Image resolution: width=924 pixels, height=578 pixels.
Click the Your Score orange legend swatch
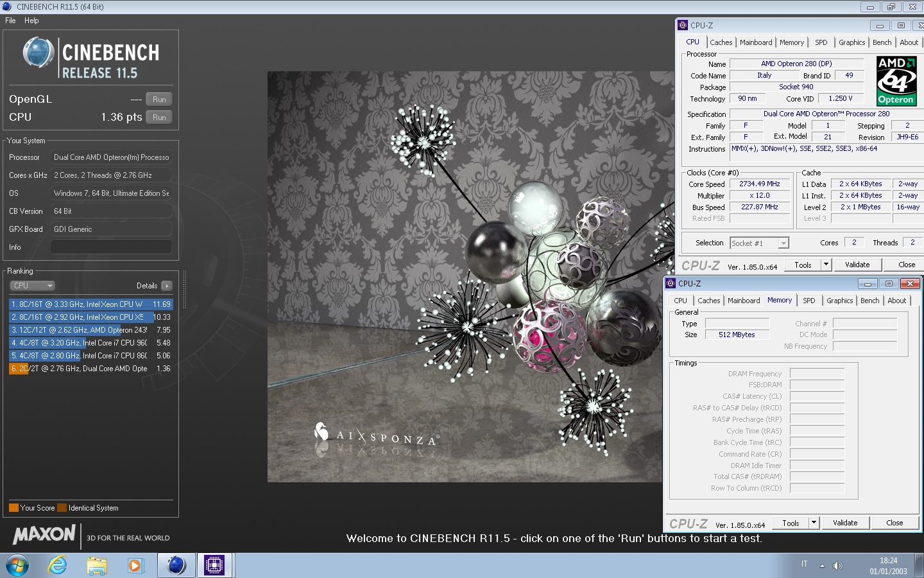[13, 508]
